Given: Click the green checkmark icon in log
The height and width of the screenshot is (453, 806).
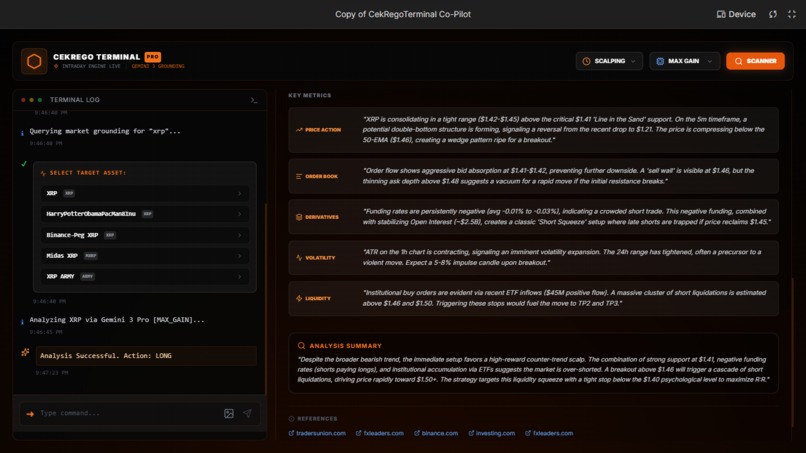Looking at the screenshot, I should (24, 164).
